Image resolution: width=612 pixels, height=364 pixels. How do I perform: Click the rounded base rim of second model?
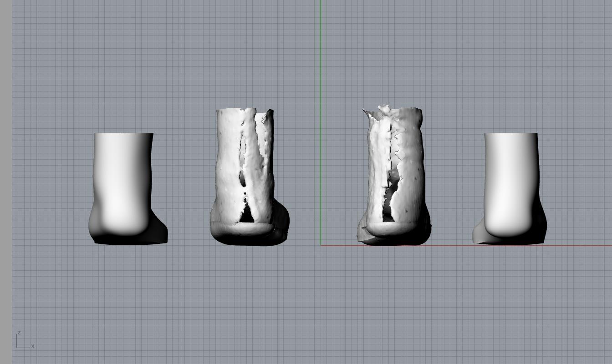[x=241, y=230]
